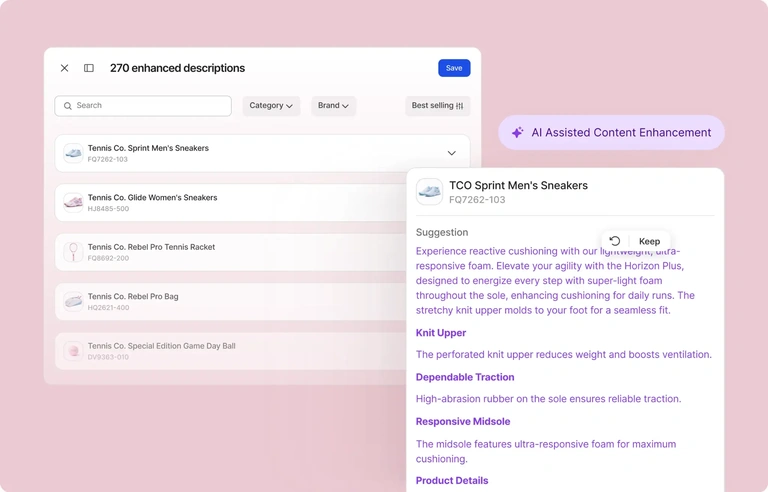Screen dimensions: 768x492
Task: Focus the Search input field
Action: pyautogui.click(x=143, y=106)
